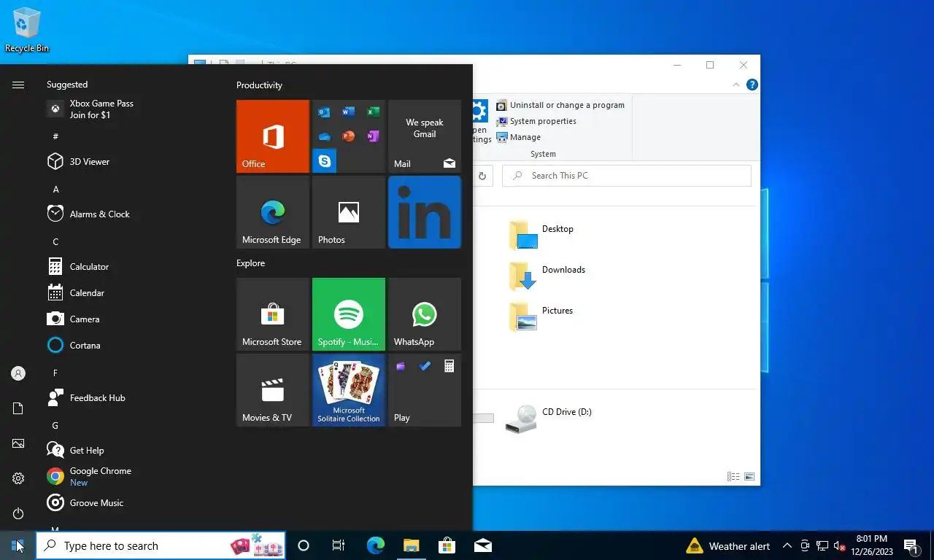Screen dimensions: 934x560
Task: Open the network tray icon
Action: point(822,545)
